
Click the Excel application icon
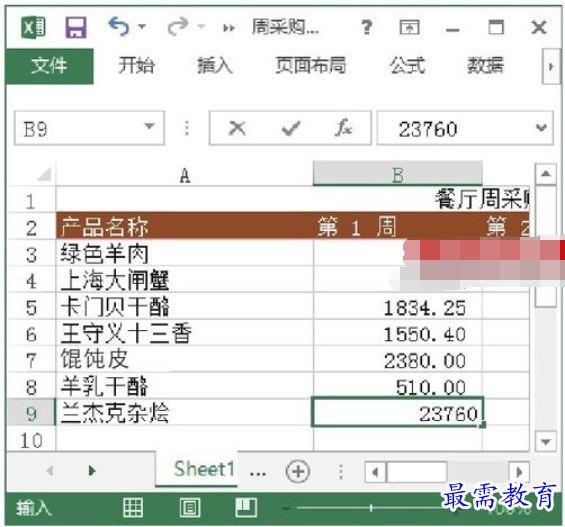[33, 27]
